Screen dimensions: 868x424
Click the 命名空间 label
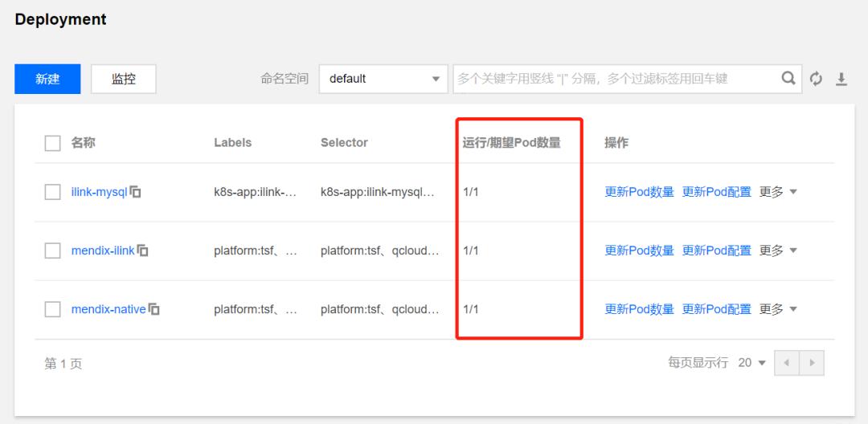(x=284, y=79)
